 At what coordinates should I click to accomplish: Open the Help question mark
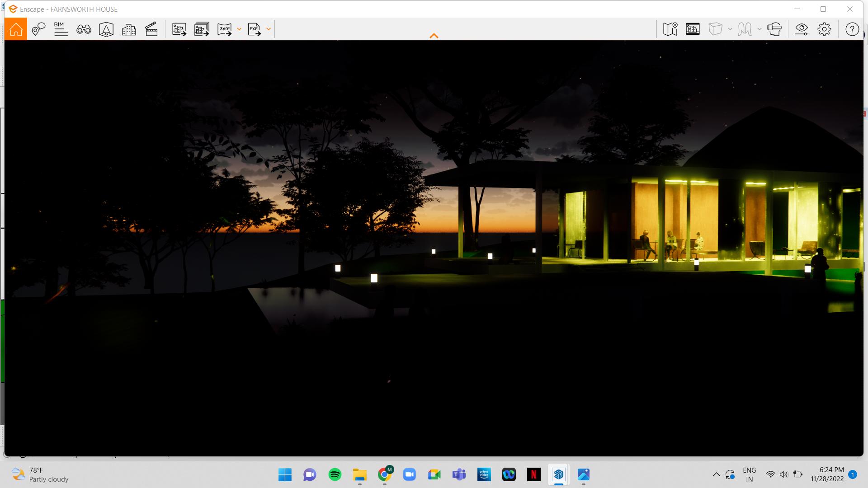[x=852, y=29]
